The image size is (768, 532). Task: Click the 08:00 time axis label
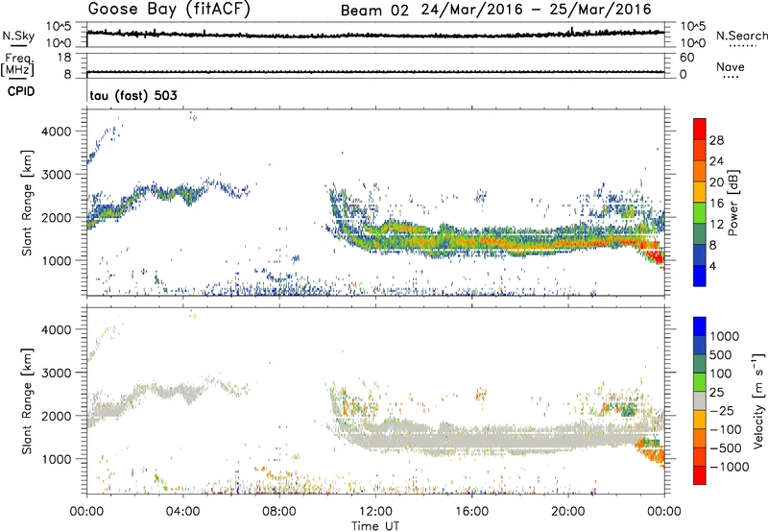pyautogui.click(x=279, y=512)
